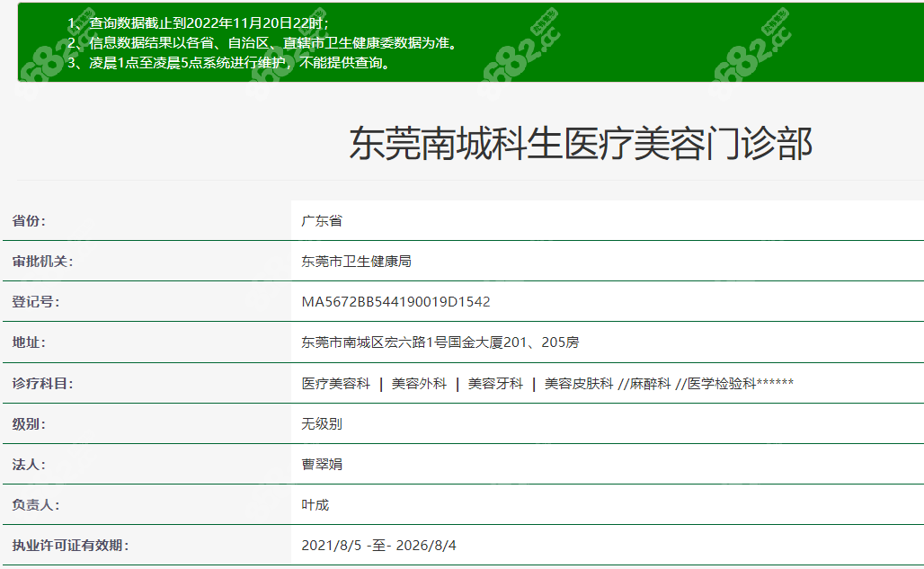Viewport: 924px width, 569px height.
Task: Click the value 无级别
Action: pos(322,424)
